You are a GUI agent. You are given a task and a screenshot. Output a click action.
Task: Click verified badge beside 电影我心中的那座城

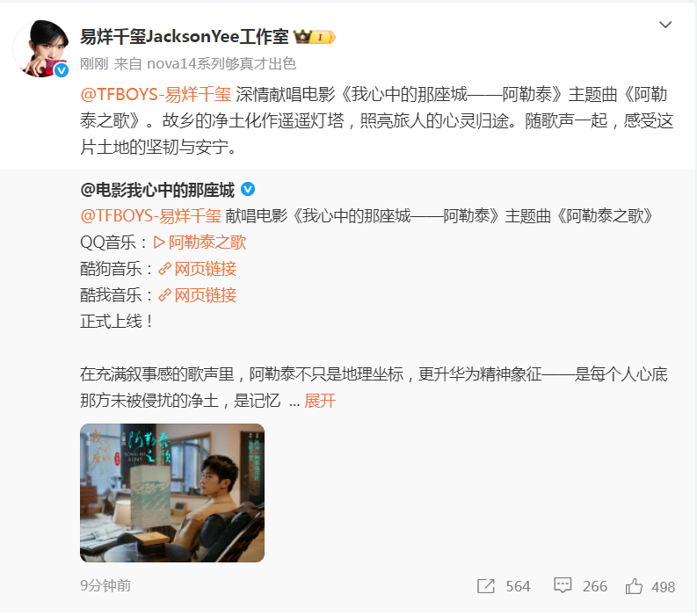(248, 189)
